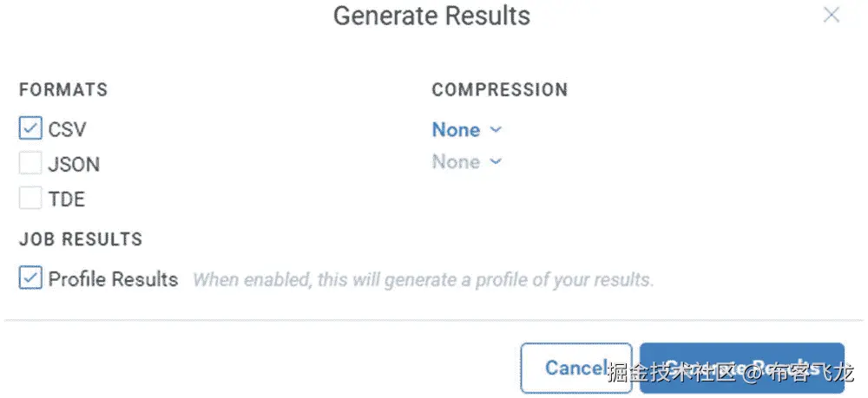Click the JOB RESULTS section heading
Screen dimensions: 868x398
(80, 238)
